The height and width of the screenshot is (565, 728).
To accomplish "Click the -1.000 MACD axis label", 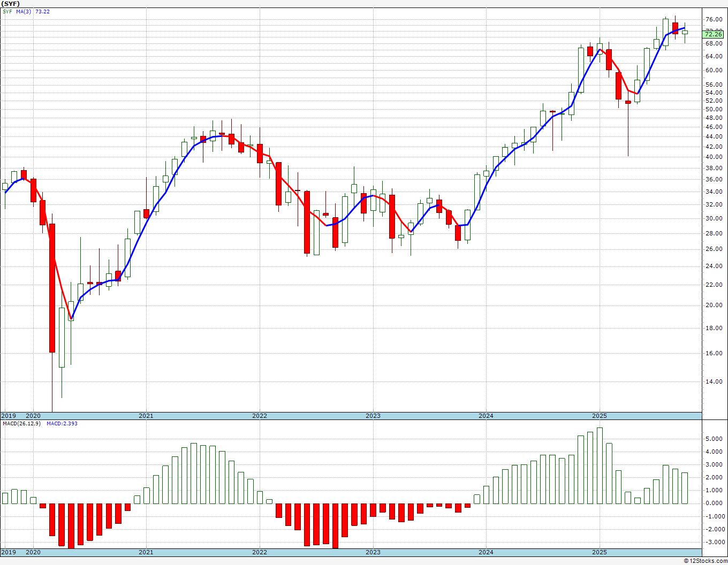I will pos(714,516).
